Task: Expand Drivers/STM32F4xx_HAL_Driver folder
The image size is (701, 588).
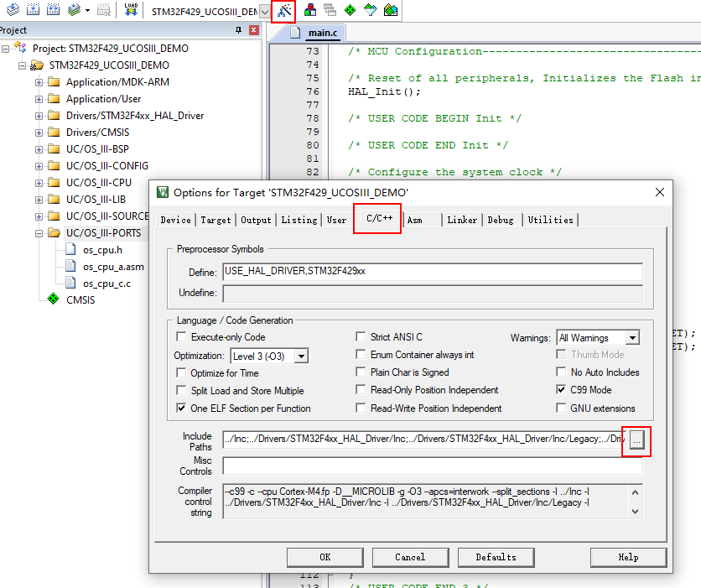Action: pyautogui.click(x=39, y=116)
